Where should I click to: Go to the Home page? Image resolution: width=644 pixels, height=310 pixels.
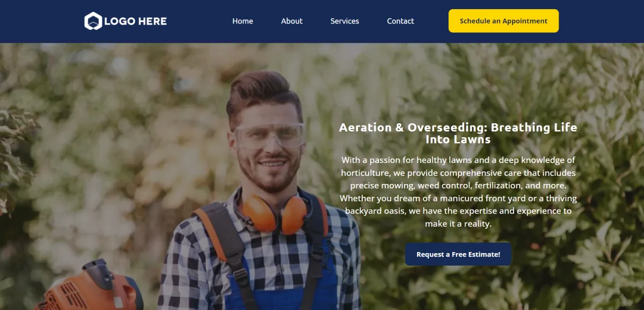tap(243, 21)
